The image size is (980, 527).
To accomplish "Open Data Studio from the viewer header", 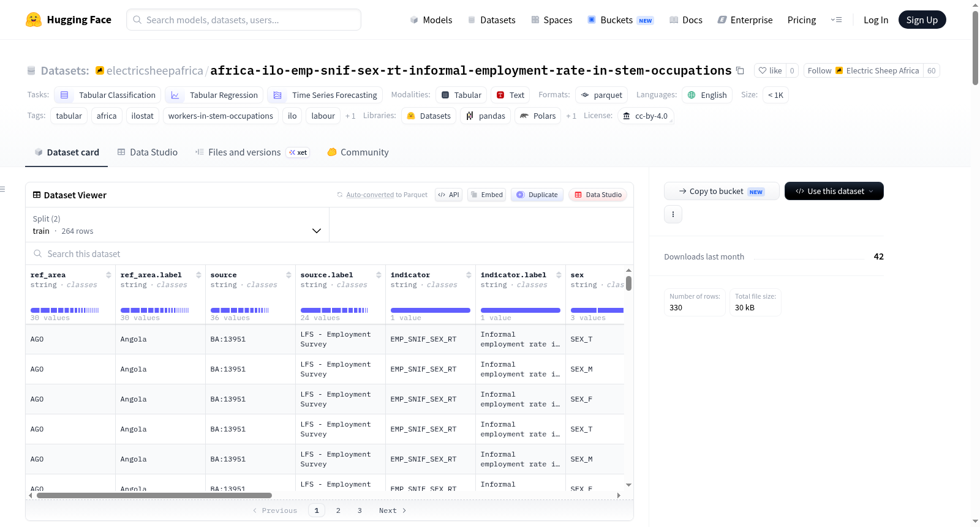I will coord(598,195).
